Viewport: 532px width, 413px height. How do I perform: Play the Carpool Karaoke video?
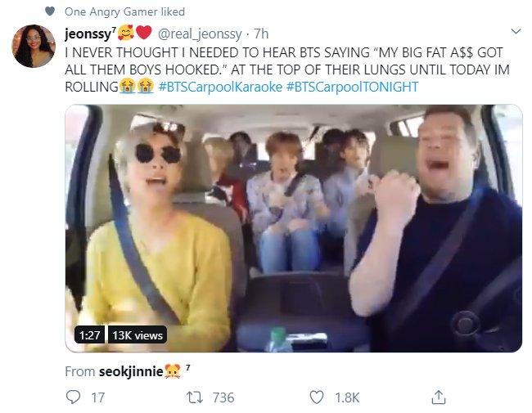tap(293, 229)
